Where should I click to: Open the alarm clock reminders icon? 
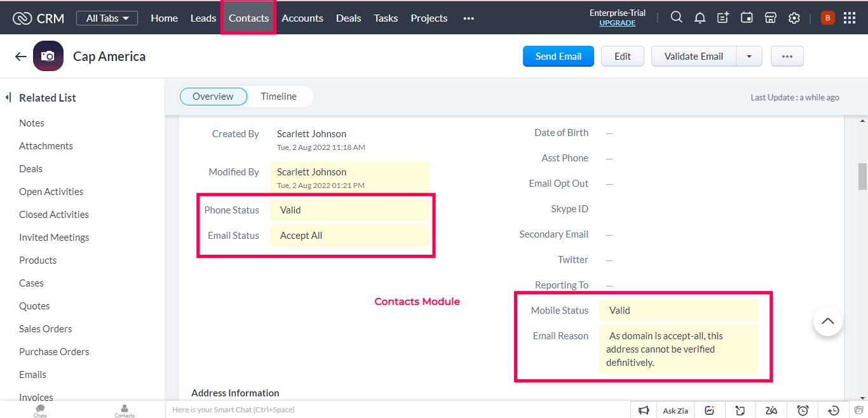(x=803, y=410)
